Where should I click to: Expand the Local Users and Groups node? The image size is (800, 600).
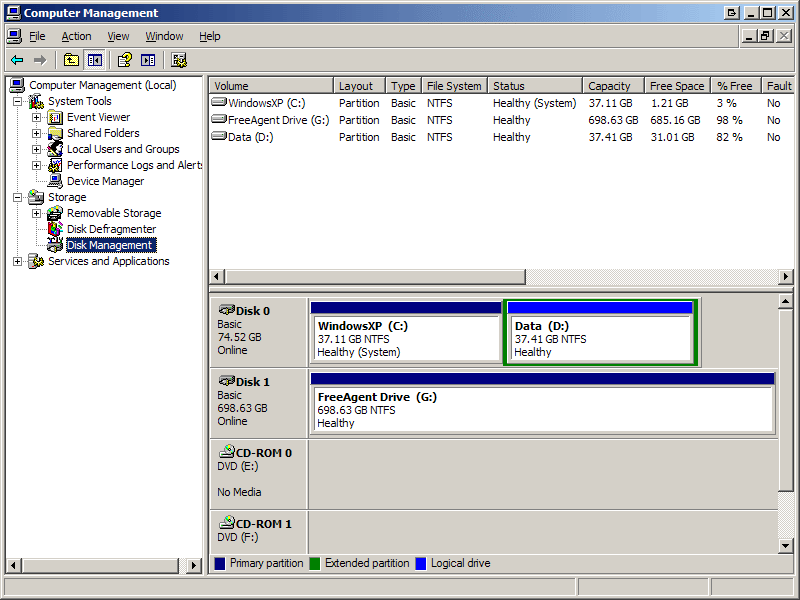(37, 149)
